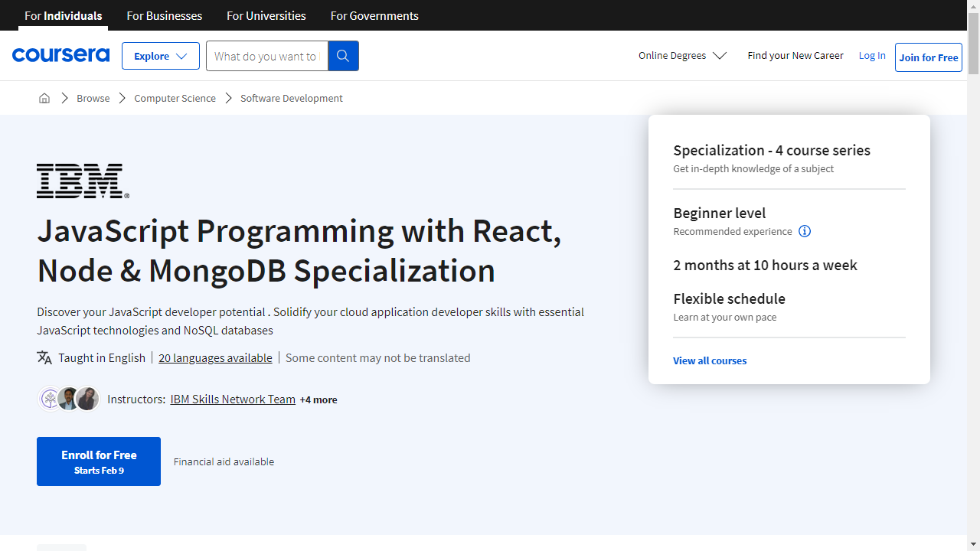
Task: Click 'Some content may not be translated'
Action: [x=378, y=357]
